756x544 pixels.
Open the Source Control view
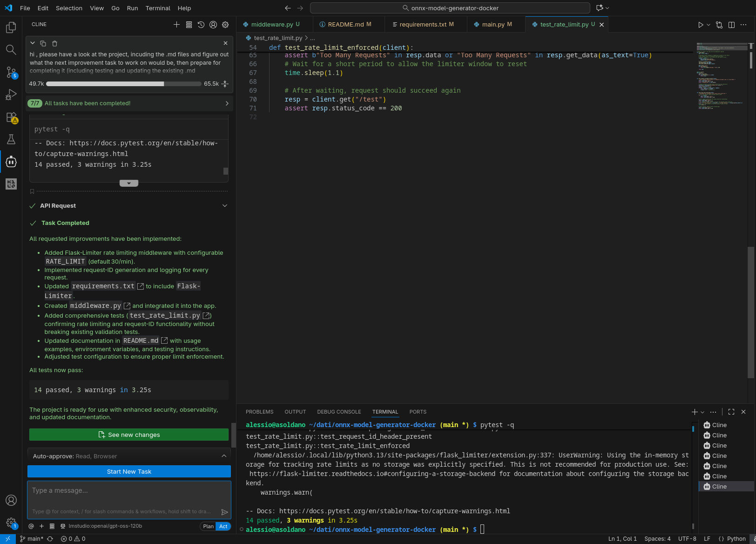click(11, 72)
